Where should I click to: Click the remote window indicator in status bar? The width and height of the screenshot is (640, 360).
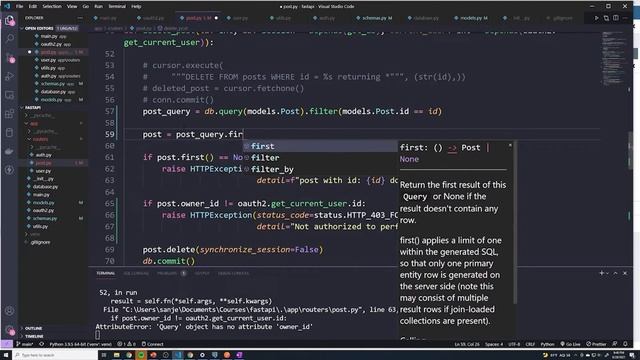[x=7, y=344]
